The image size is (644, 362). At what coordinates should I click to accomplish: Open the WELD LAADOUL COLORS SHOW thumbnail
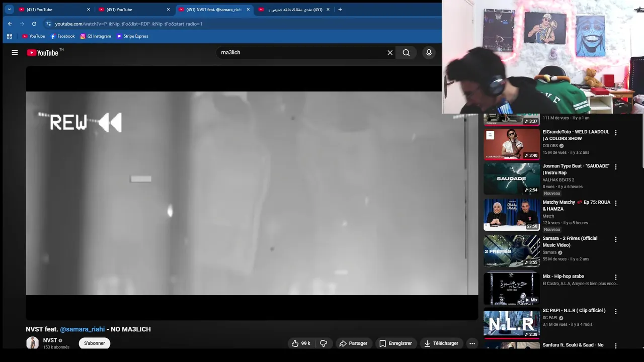pos(512,144)
